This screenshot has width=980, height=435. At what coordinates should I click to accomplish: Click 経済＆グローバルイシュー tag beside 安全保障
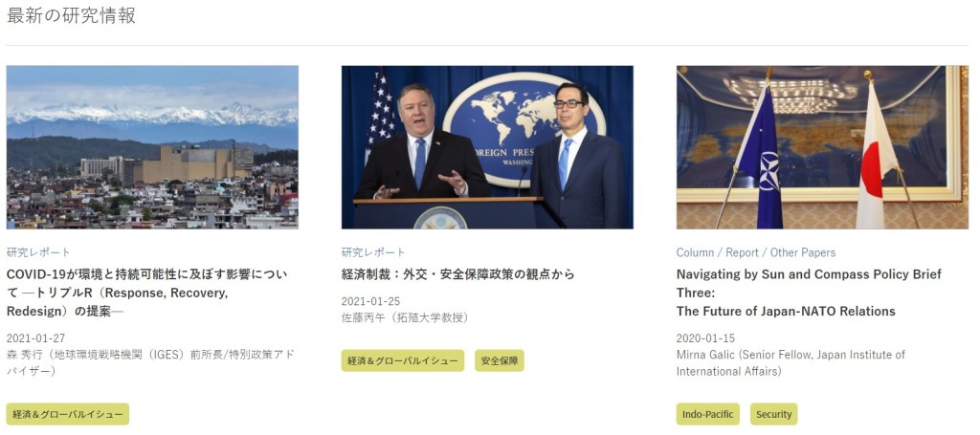tap(402, 360)
